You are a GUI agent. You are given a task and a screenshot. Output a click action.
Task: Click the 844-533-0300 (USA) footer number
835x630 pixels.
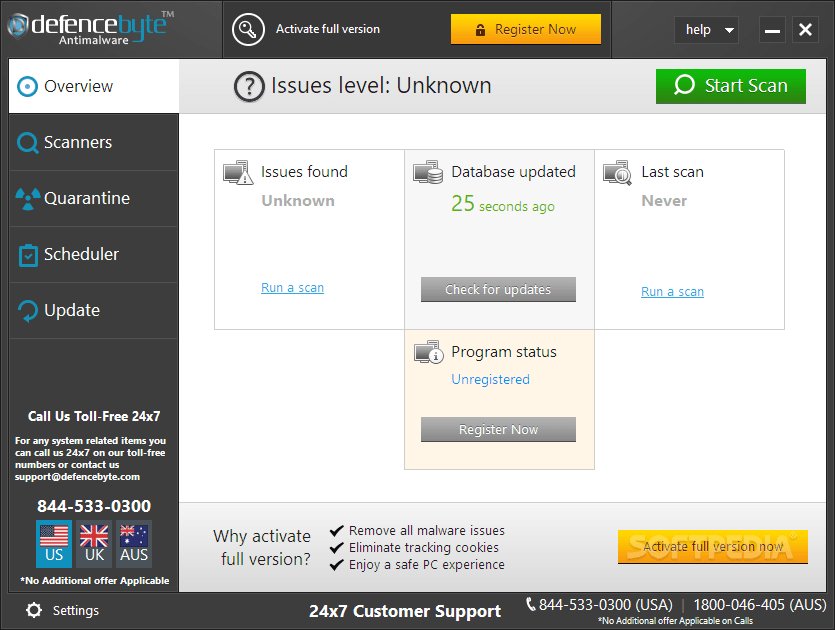point(605,605)
